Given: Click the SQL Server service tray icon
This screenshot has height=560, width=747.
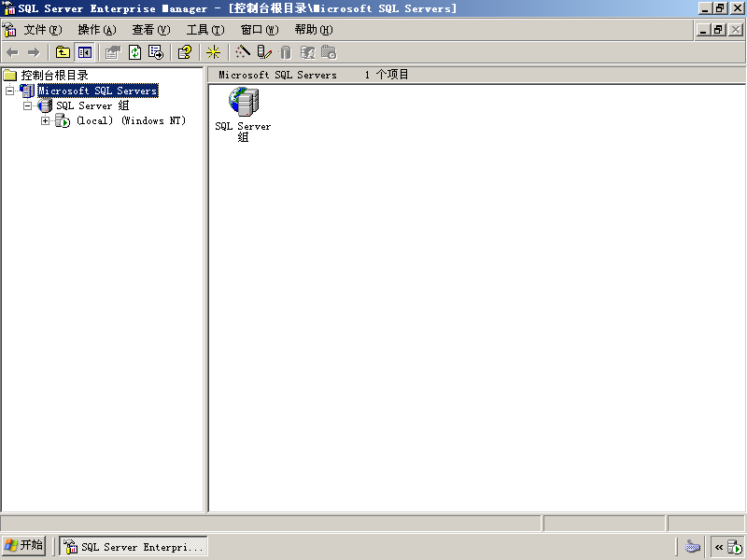Looking at the screenshot, I should point(735,547).
